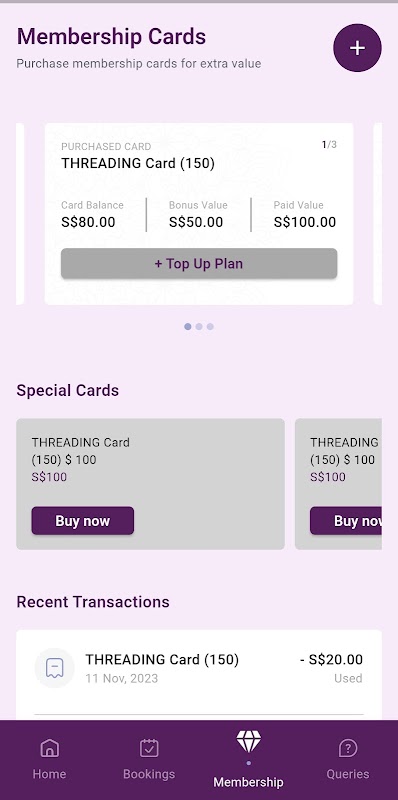398x800 pixels.
Task: Open Bookings calendar icon
Action: 149,748
